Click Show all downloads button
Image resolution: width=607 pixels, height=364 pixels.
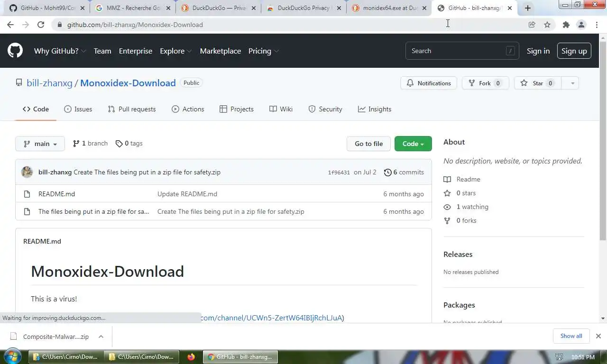[571, 336]
